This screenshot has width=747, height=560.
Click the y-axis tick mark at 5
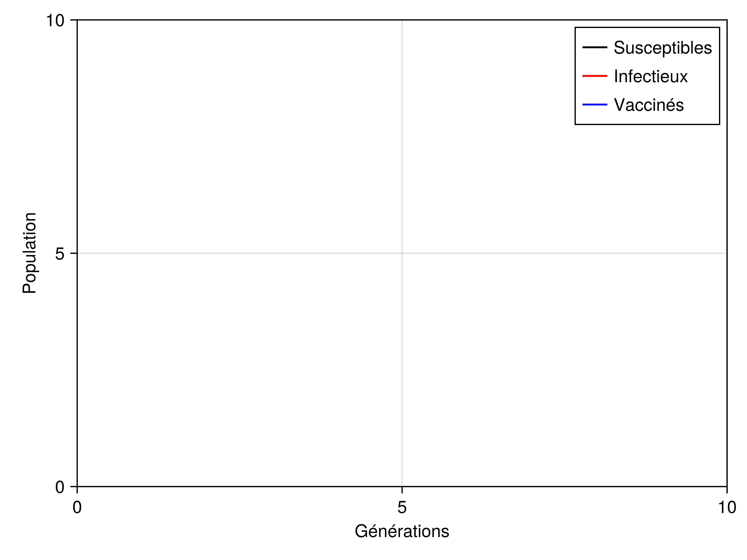(74, 253)
